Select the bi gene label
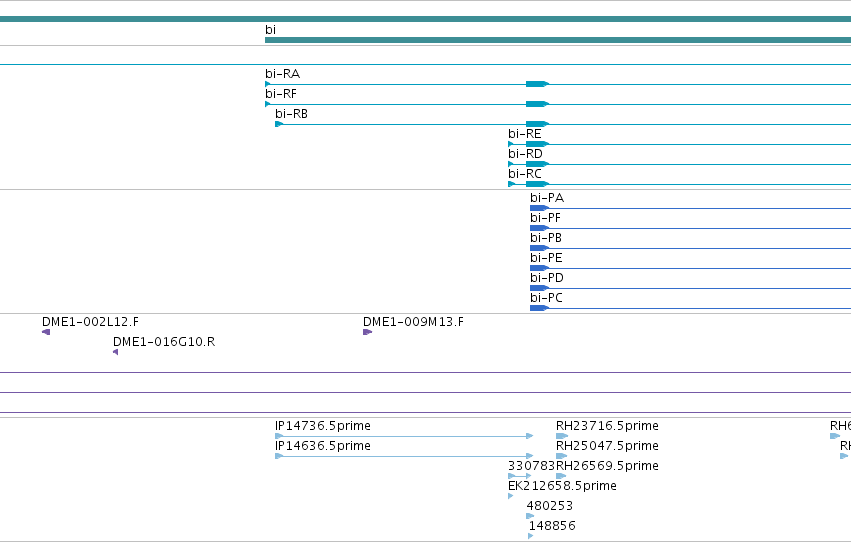 (270, 30)
